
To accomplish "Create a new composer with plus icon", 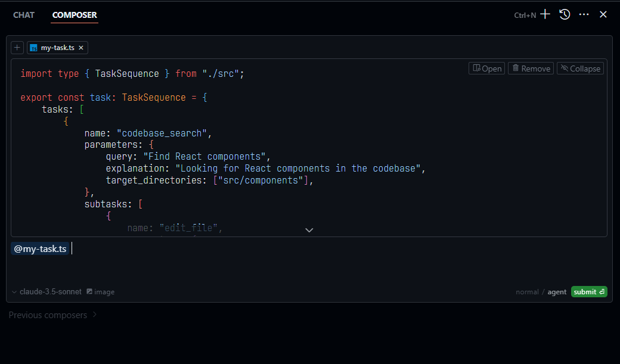I will point(545,15).
